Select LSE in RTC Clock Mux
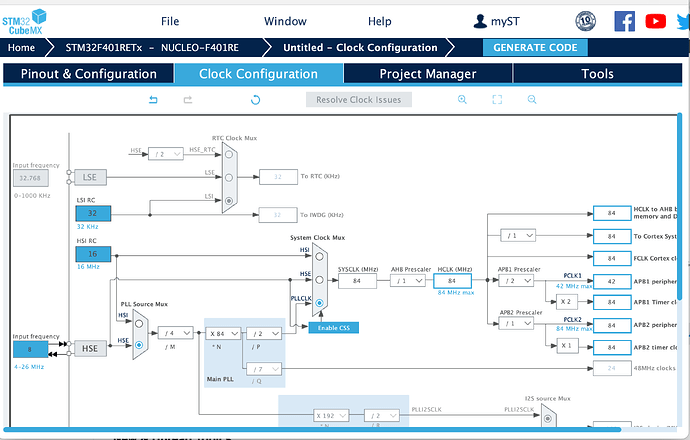The image size is (690, 440). coord(229,177)
